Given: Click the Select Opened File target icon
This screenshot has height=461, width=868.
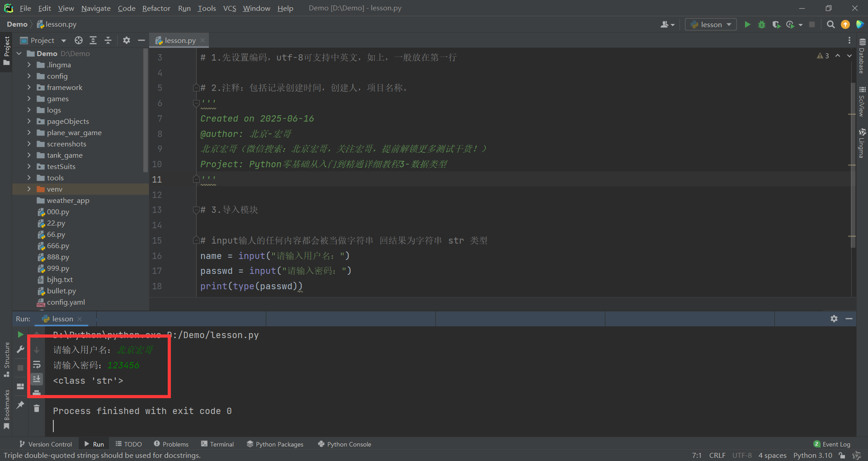Looking at the screenshot, I should [79, 40].
